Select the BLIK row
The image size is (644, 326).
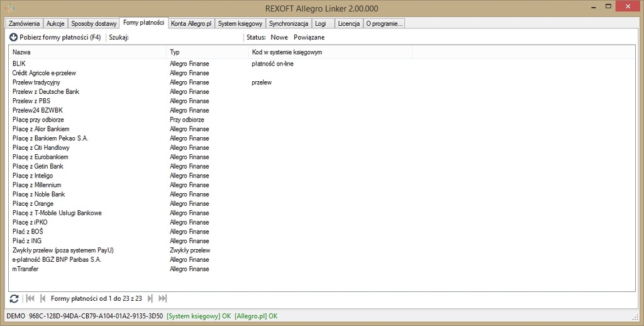[x=322, y=64]
